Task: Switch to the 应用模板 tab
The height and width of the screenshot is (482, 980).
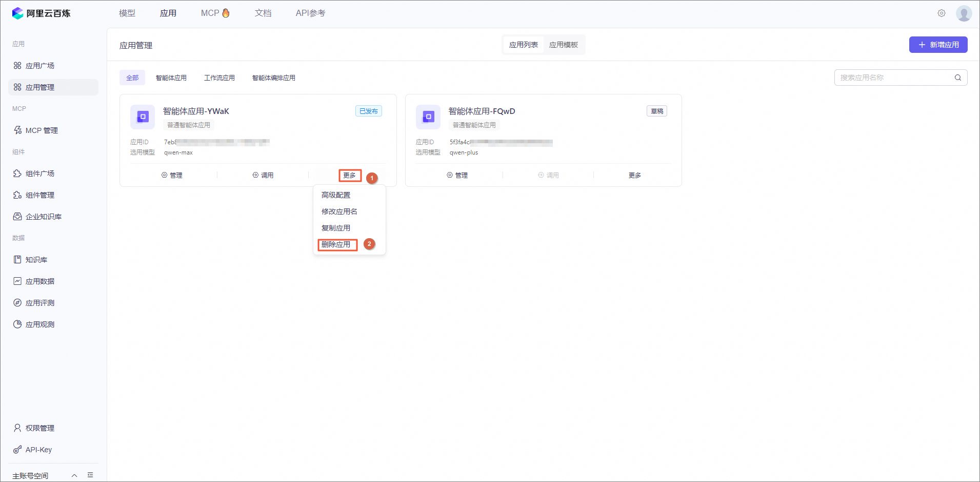Action: click(x=564, y=45)
